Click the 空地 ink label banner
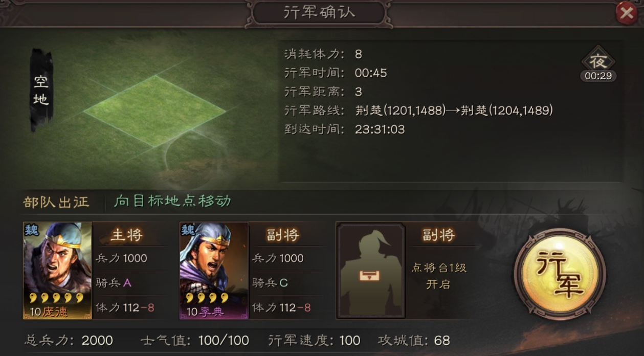Viewport: 644px width, 356px height. click(x=41, y=90)
